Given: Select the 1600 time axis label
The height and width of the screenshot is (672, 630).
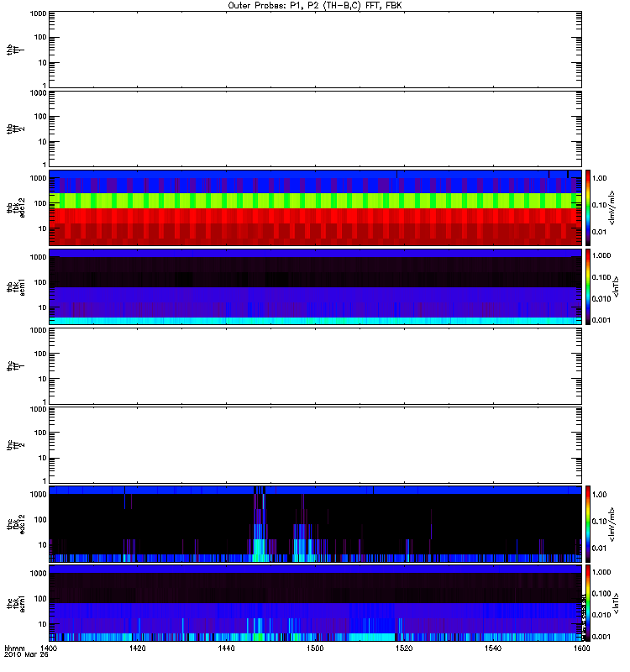Looking at the screenshot, I should click(x=581, y=648).
